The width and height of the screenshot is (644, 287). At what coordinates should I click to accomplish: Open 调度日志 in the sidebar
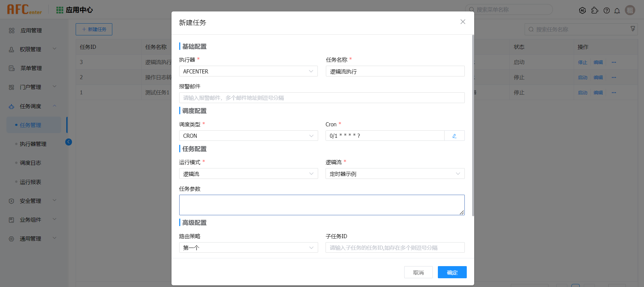[30, 163]
